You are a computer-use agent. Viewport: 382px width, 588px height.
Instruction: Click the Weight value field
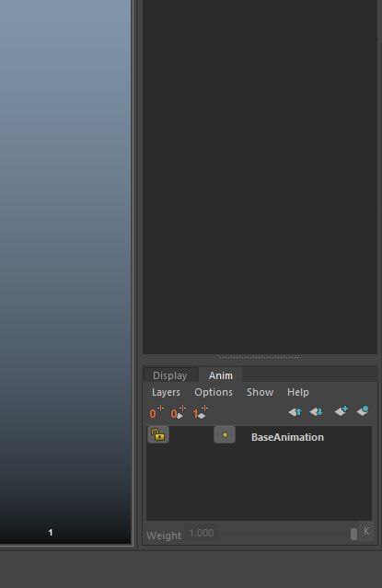(202, 534)
